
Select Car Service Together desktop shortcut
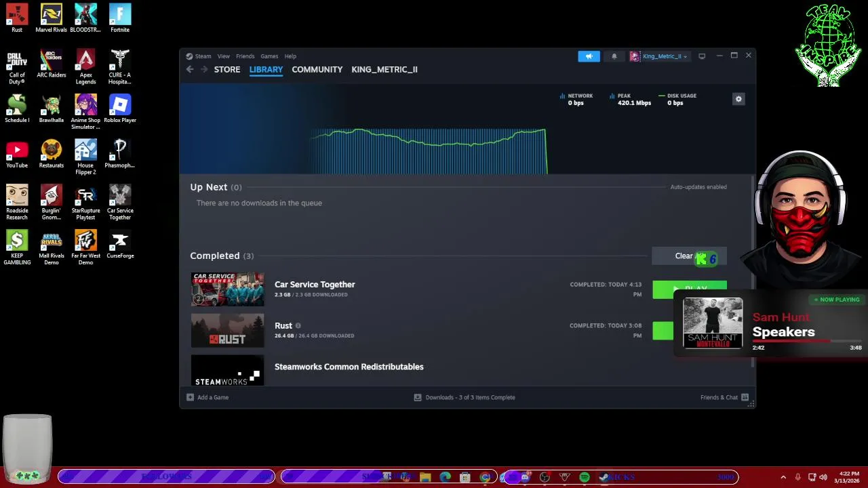[x=120, y=203]
